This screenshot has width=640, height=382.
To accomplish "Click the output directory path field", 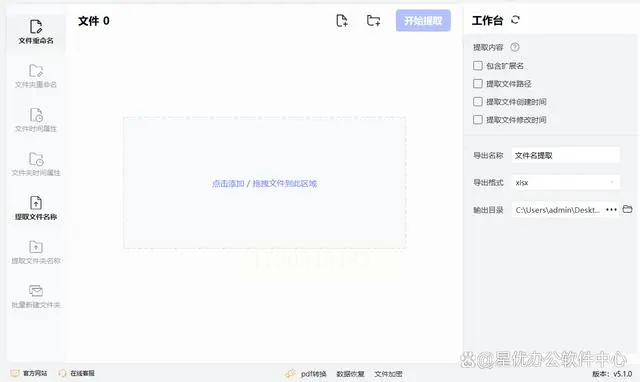I will tap(557, 210).
